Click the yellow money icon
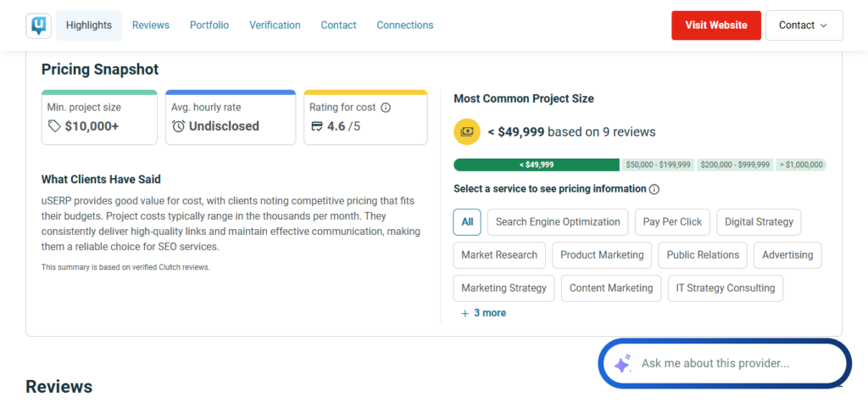 [x=467, y=131]
